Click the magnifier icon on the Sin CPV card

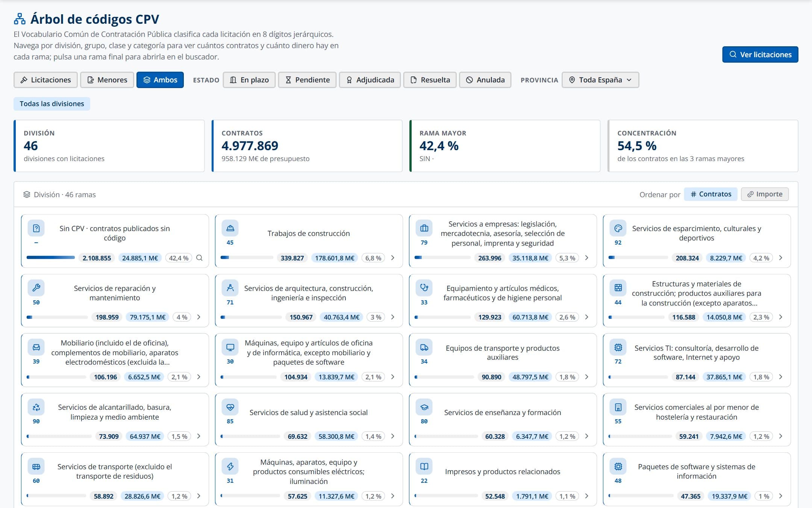[x=200, y=258]
